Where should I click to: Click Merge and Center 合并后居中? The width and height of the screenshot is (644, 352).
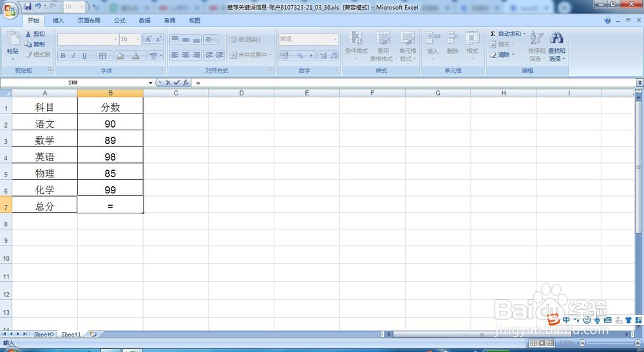pyautogui.click(x=248, y=55)
